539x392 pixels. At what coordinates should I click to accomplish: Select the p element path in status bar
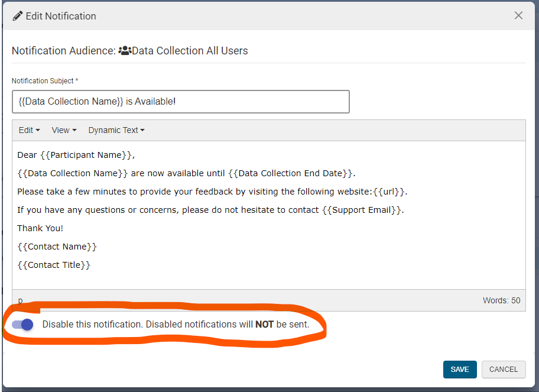pos(20,300)
